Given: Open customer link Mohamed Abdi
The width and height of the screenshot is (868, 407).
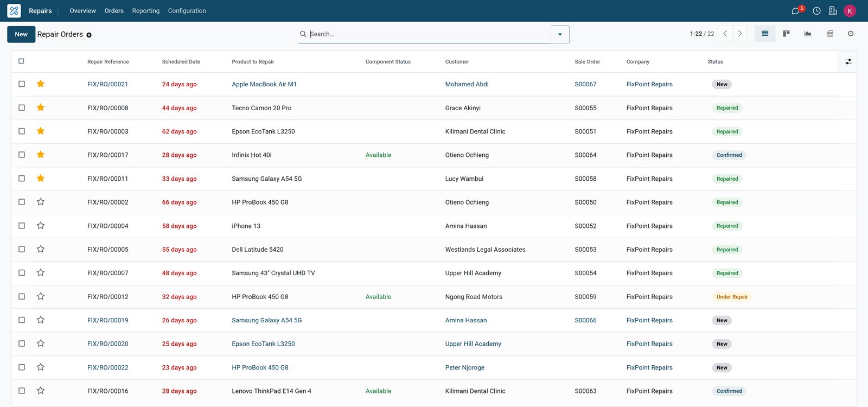Looking at the screenshot, I should (x=467, y=84).
